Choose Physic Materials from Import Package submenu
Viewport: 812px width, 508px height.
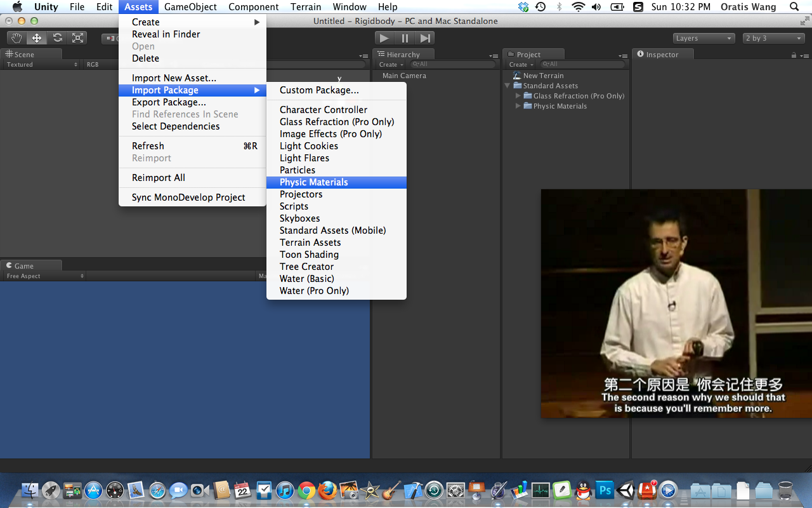[336, 182]
